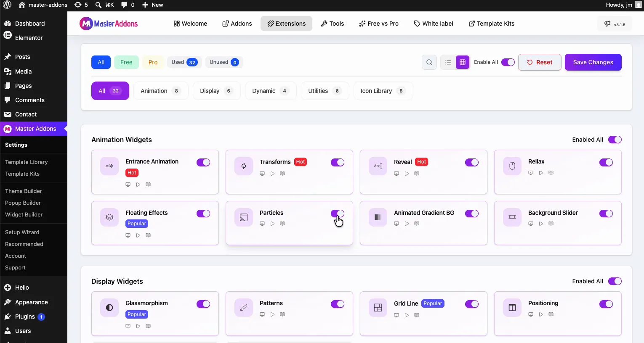Click Save Changes button

click(593, 62)
